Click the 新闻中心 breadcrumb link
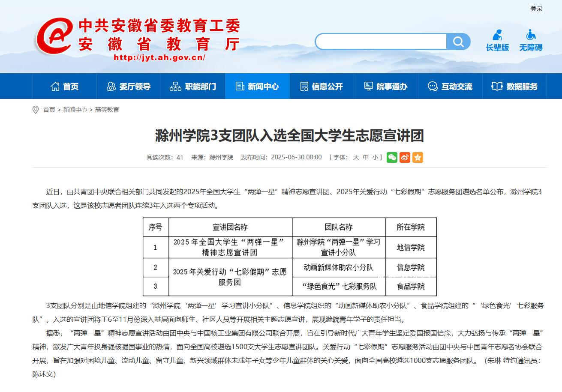This screenshot has height=392, width=562. (x=75, y=110)
